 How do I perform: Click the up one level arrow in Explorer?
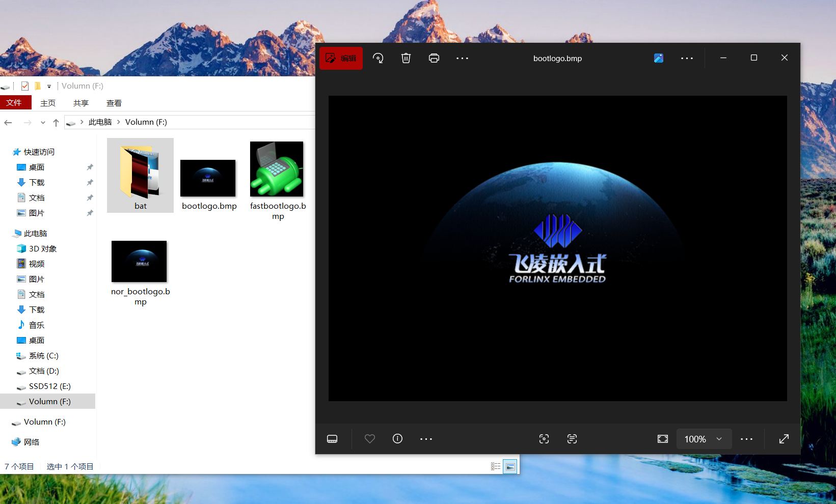(x=56, y=122)
